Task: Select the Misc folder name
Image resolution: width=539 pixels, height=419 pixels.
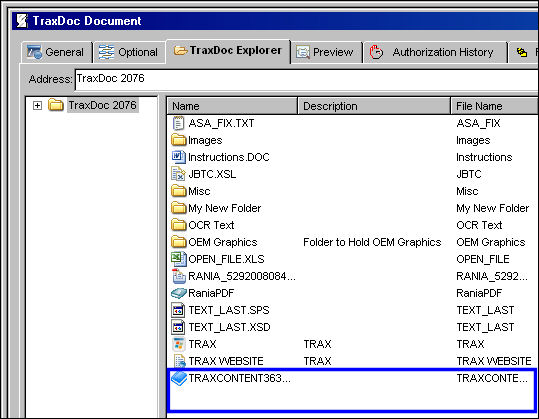Action: [199, 191]
